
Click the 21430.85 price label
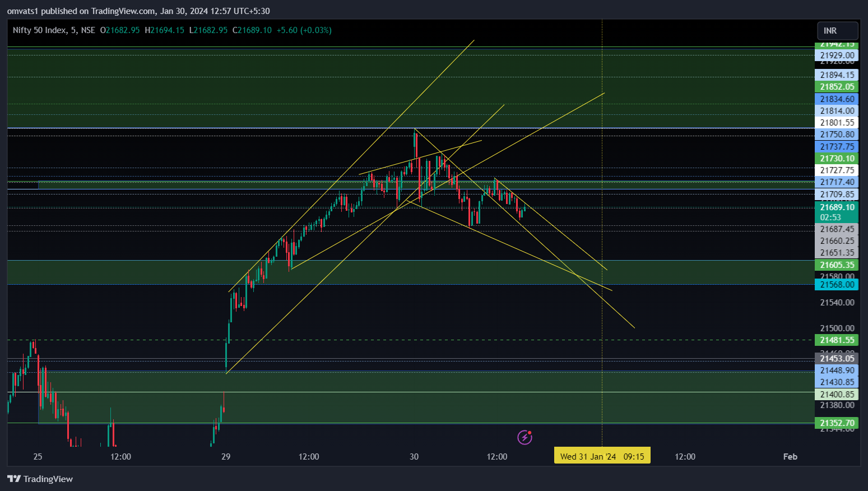pos(836,382)
